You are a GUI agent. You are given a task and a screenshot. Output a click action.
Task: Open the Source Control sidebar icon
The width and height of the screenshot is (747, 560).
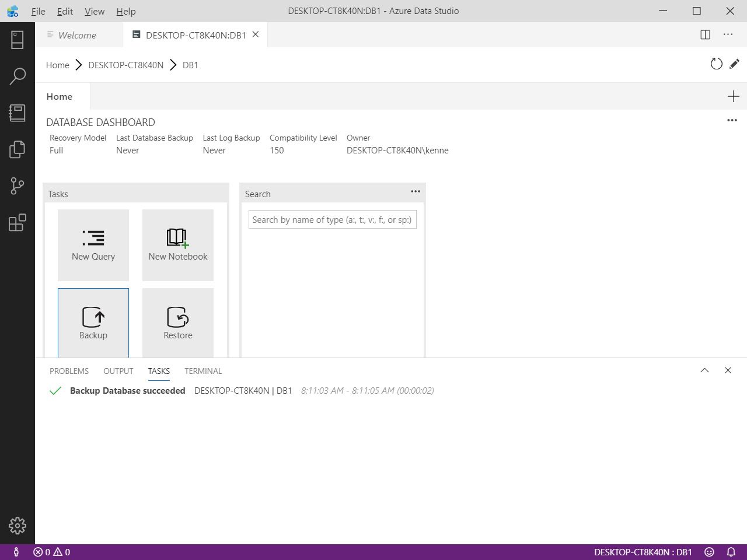[x=18, y=186]
